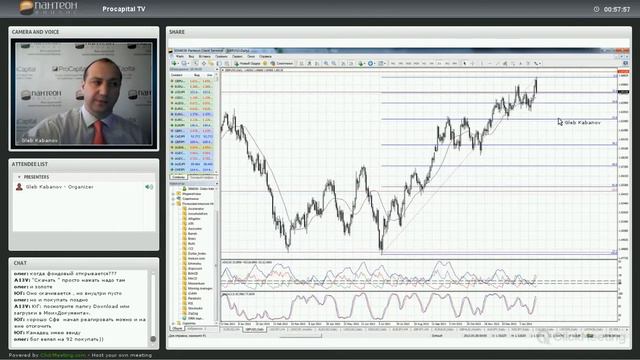Switch the chart to bar chart mode
Screen dimensions: 640x360
coord(301,63)
